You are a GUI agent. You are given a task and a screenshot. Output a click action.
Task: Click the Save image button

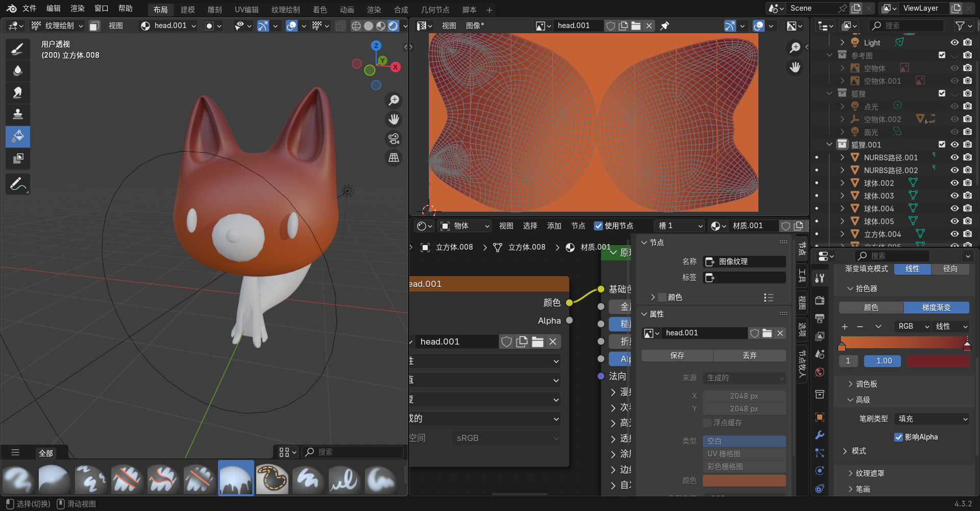coord(677,355)
